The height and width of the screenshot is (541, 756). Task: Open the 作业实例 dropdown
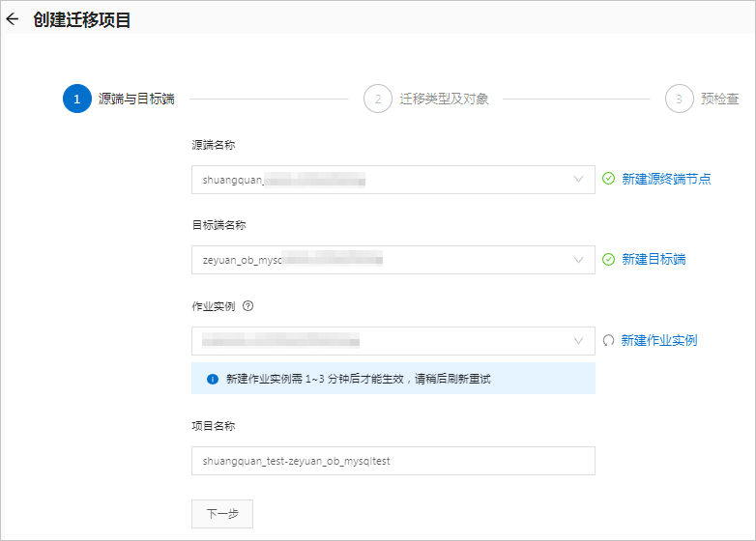point(393,341)
